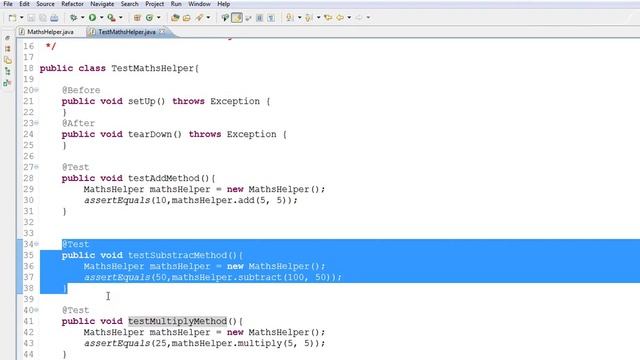Collapse testMultiplyMethod fold at line 40
640x360 pixels.
point(36,310)
